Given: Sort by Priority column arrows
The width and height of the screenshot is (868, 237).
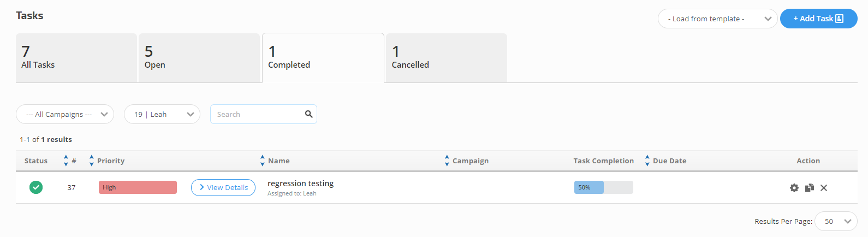Looking at the screenshot, I should [x=92, y=161].
